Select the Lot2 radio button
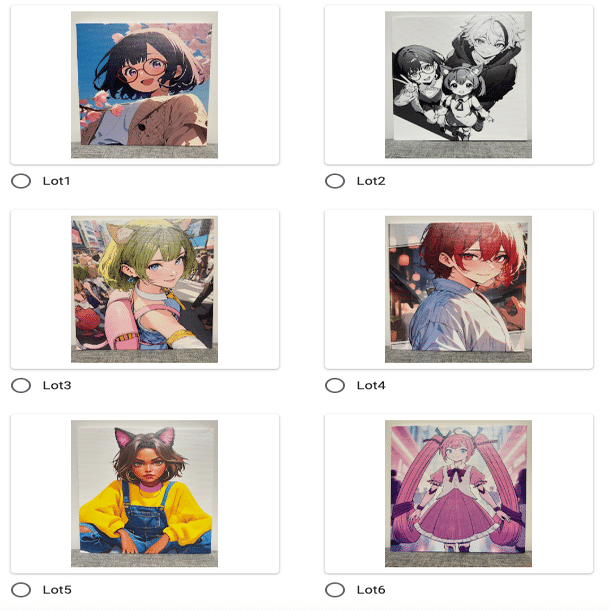Screen dimensions: 611x611 (x=335, y=181)
